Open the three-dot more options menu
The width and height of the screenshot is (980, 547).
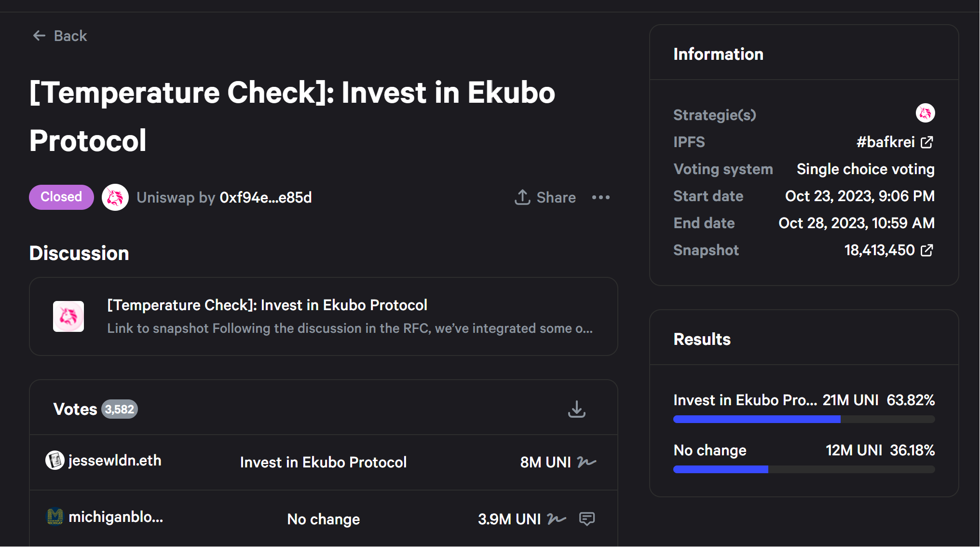[601, 197]
